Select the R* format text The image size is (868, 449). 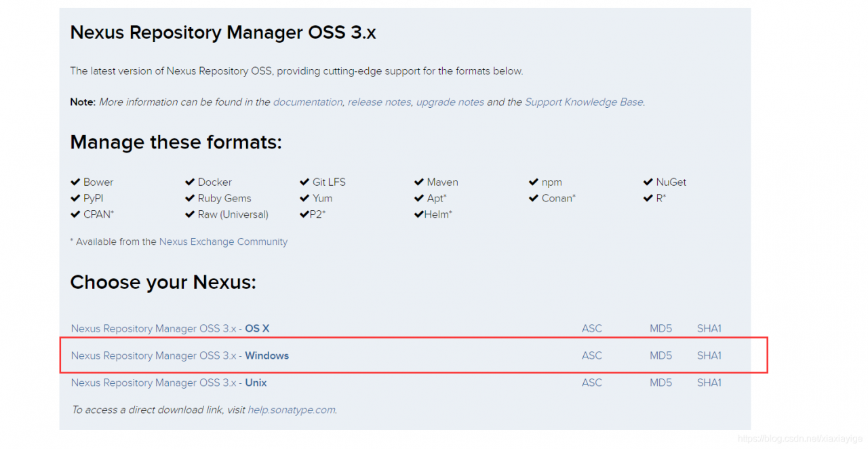click(x=661, y=198)
